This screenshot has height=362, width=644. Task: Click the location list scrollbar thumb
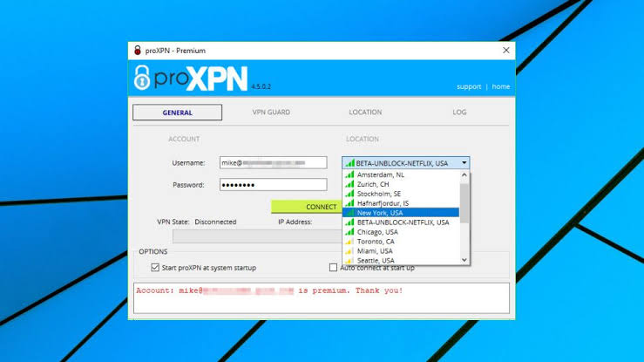(x=464, y=203)
